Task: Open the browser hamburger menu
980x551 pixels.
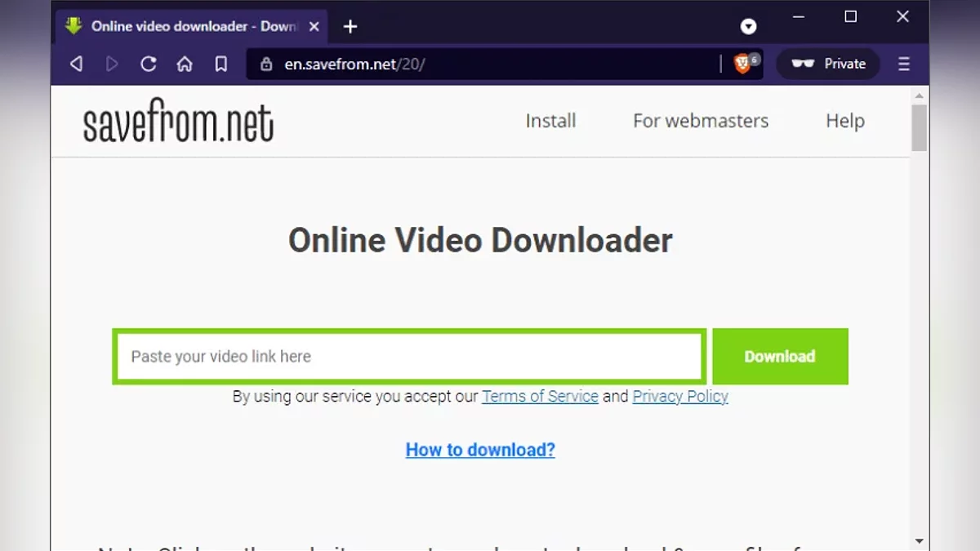Action: [904, 64]
